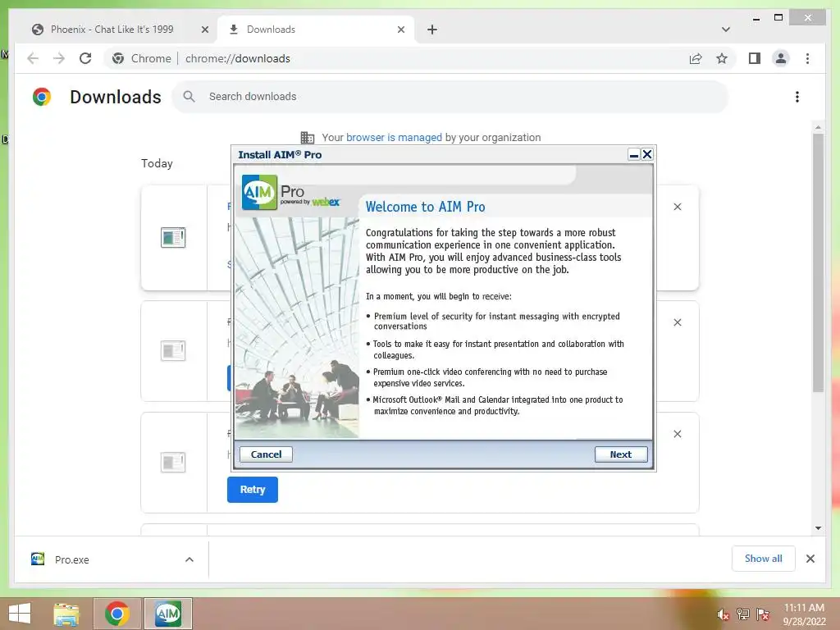Click the Today heading
Image resolution: width=840 pixels, height=630 pixels.
pyautogui.click(x=157, y=163)
